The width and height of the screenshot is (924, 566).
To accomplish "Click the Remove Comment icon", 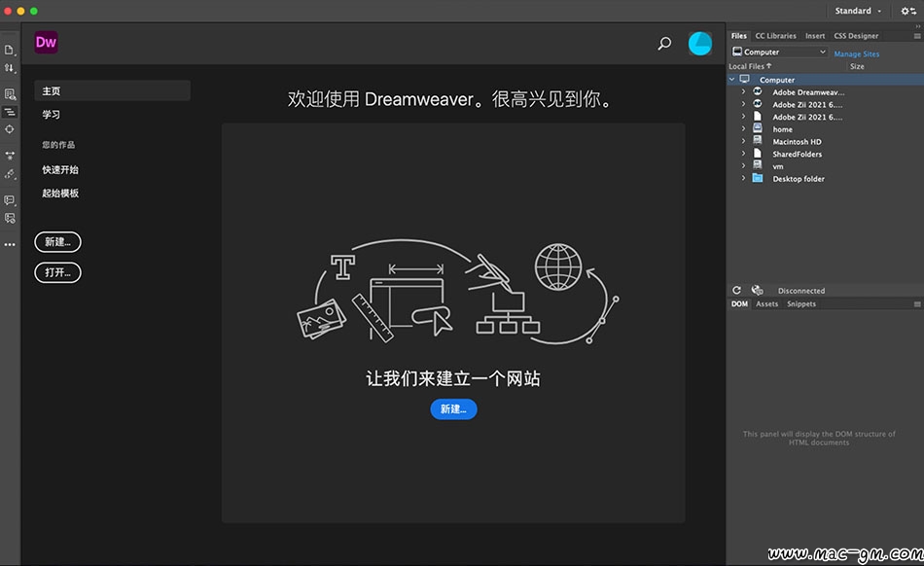I will (x=10, y=218).
